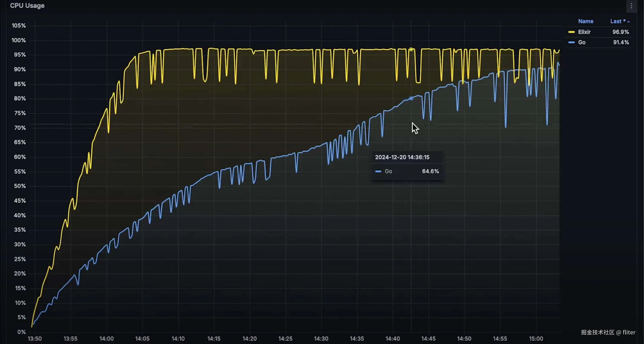Screen dimensions: 644x344
Task: Click the 15:00 label on the time axis
Action: (x=536, y=338)
